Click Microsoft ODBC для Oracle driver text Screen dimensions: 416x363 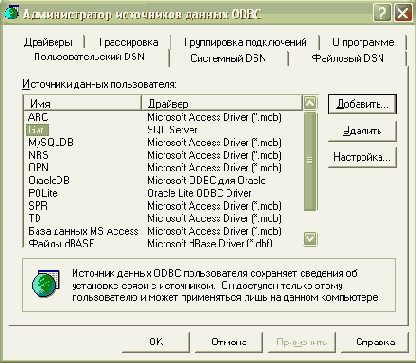pyautogui.click(x=206, y=180)
